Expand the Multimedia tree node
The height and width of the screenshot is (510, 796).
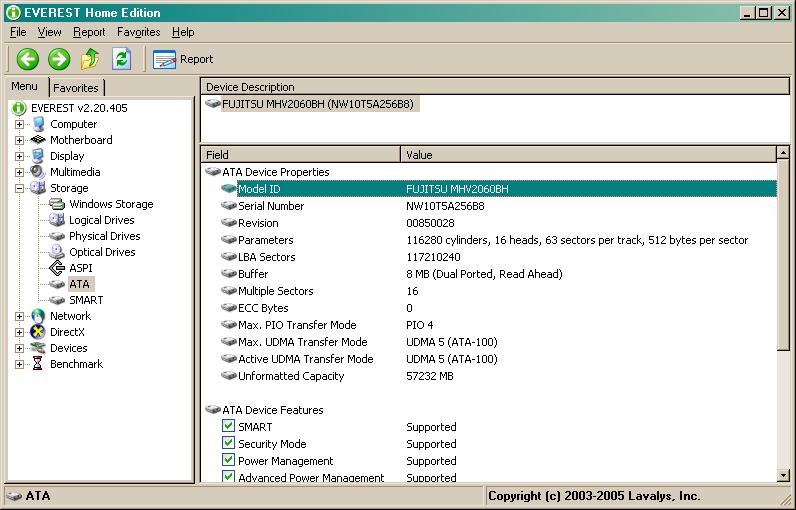coord(19,172)
